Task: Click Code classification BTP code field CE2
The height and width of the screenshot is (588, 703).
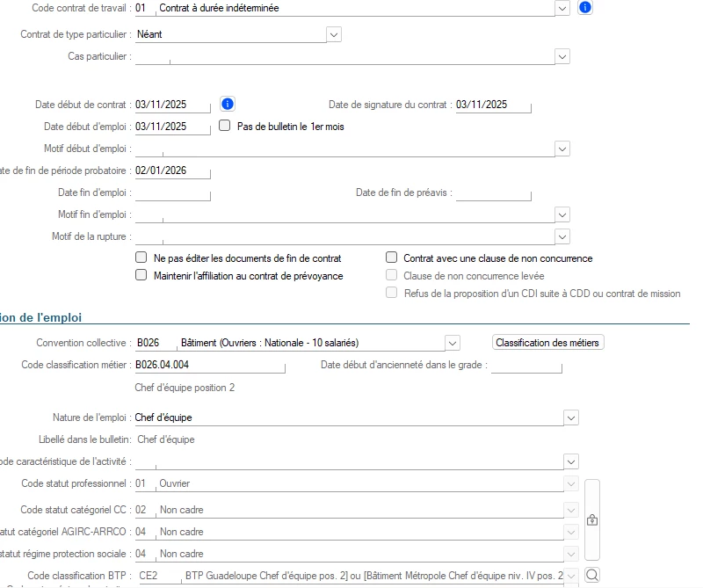Action: (x=159, y=576)
